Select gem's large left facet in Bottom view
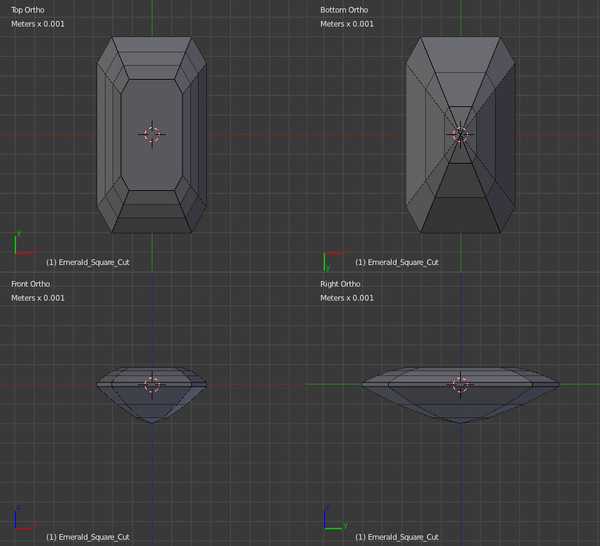Image resolution: width=600 pixels, height=546 pixels. coord(415,134)
